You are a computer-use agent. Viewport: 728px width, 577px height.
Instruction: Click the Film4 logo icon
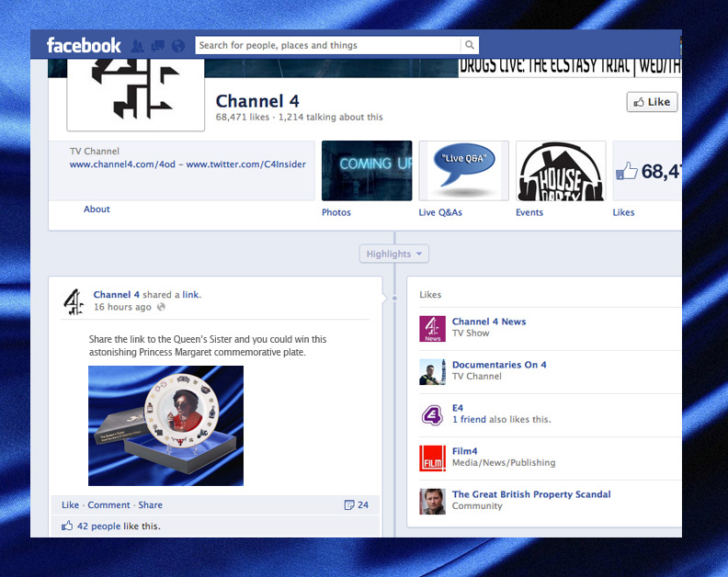432,458
